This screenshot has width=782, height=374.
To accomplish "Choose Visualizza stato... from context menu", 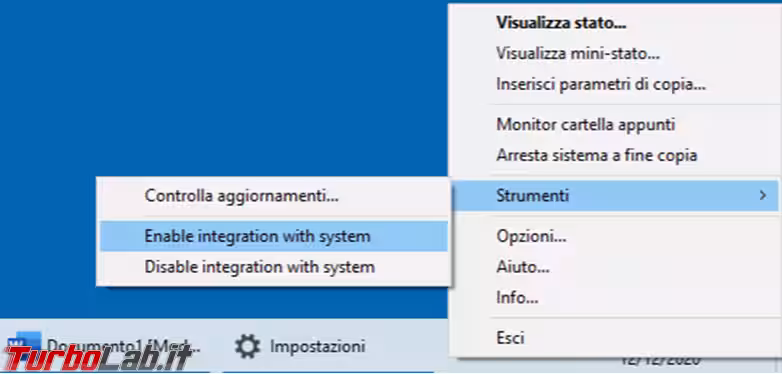I will (612, 22).
